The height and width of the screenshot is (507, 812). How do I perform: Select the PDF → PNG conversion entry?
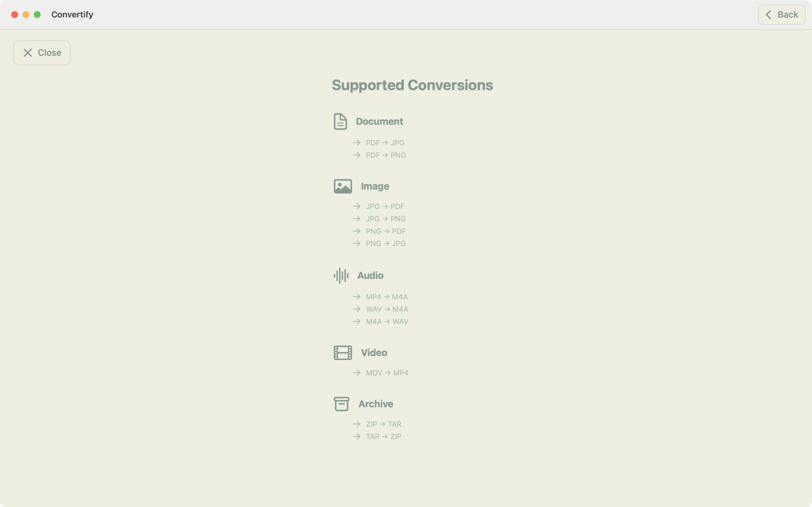[385, 155]
